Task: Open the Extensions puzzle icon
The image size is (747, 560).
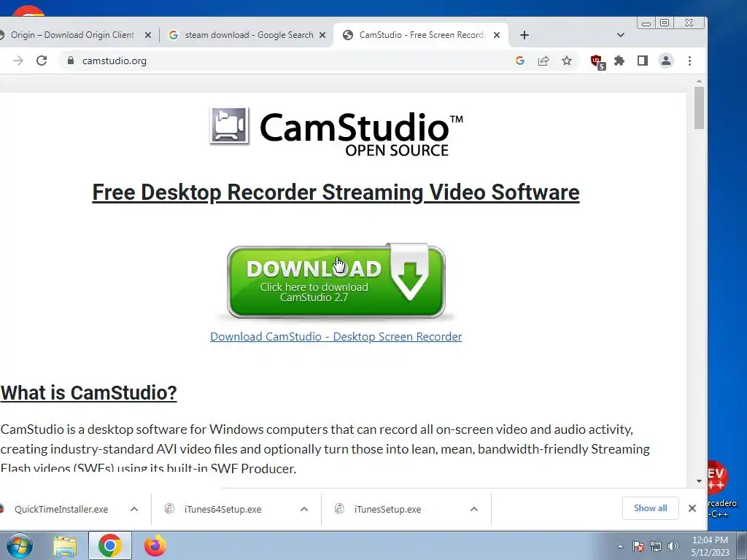Action: 619,61
